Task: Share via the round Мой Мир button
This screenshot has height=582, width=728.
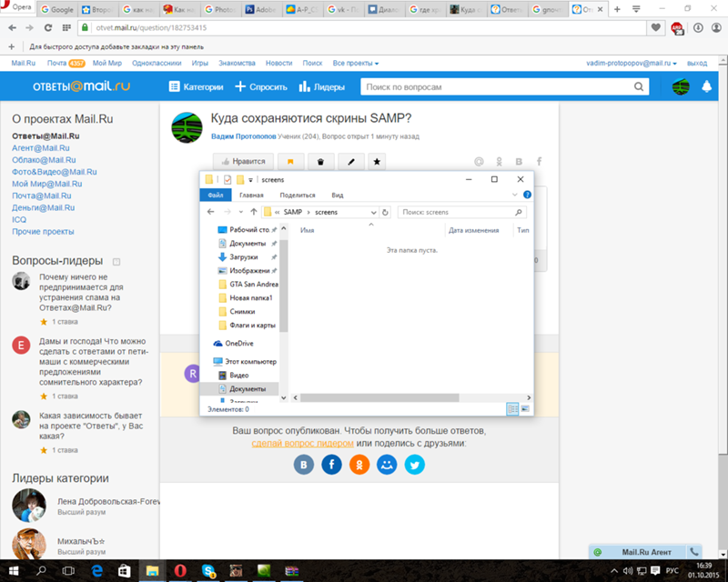Action: pos(387,465)
